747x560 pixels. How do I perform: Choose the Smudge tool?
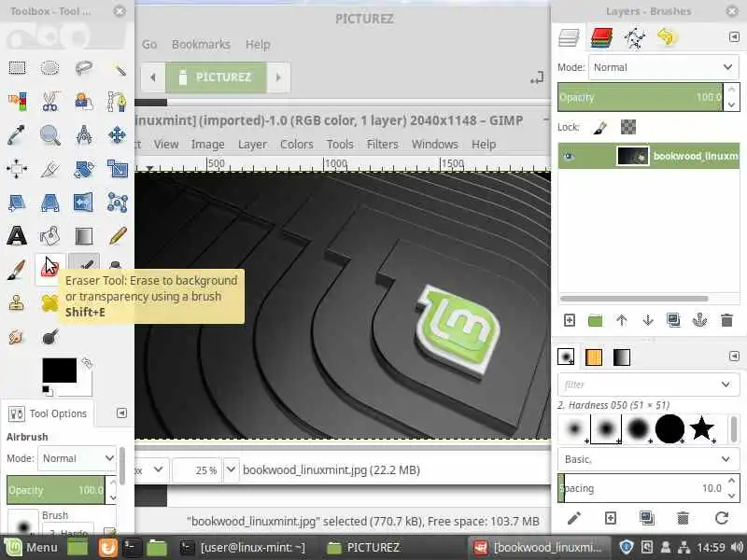click(x=17, y=337)
